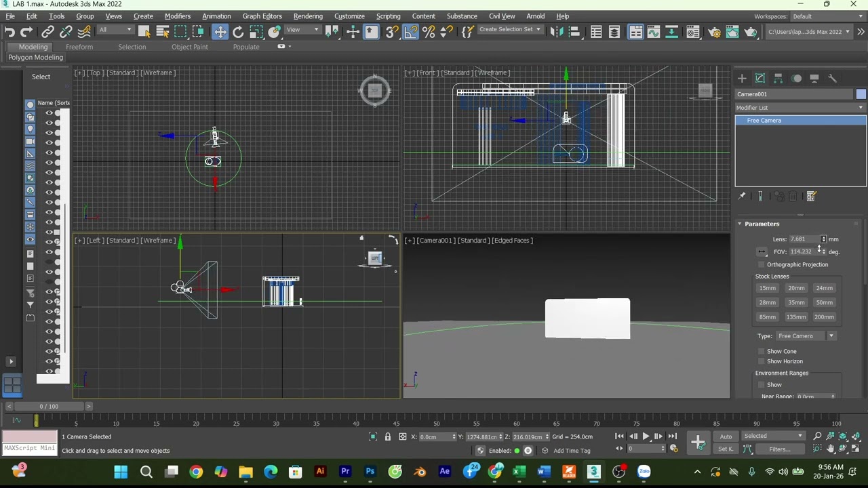This screenshot has width=868, height=488.
Task: Open the Modifiers menu
Action: tap(177, 16)
